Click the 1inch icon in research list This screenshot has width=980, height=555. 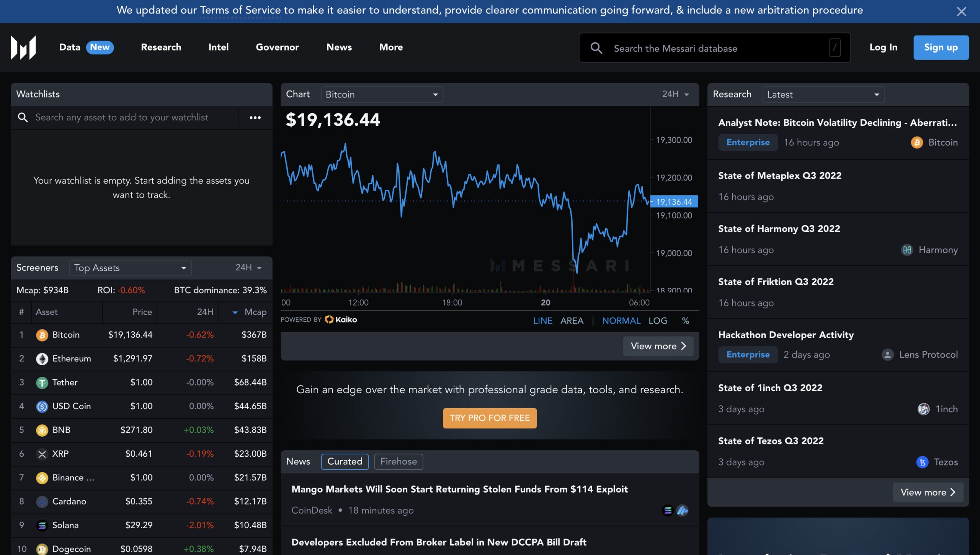(923, 409)
